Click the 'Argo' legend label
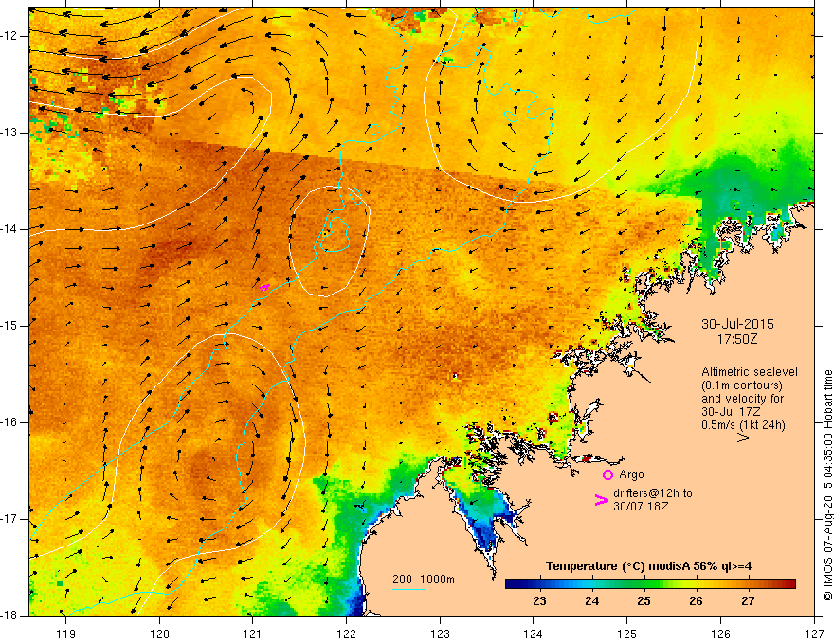Image resolution: width=834 pixels, height=644 pixels. pos(631,474)
